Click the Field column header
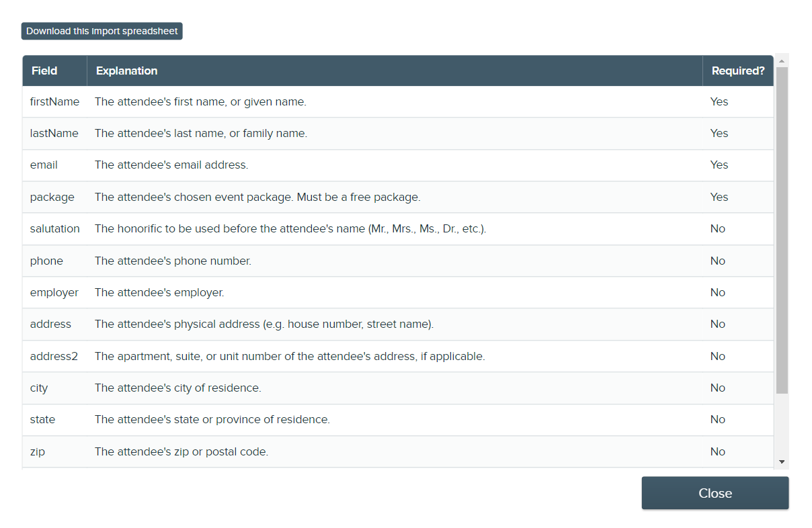The height and width of the screenshot is (528, 812). (x=54, y=71)
